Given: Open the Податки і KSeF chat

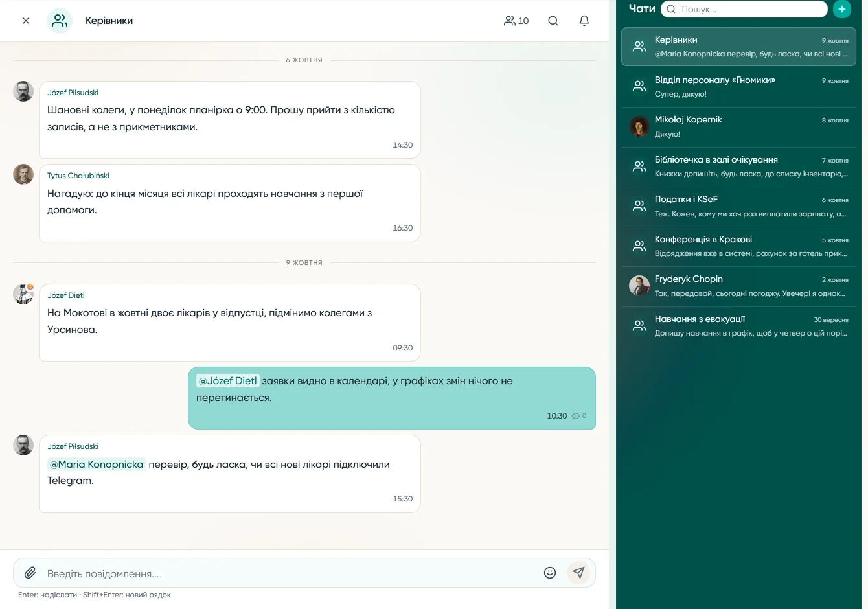Looking at the screenshot, I should pyautogui.click(x=738, y=206).
